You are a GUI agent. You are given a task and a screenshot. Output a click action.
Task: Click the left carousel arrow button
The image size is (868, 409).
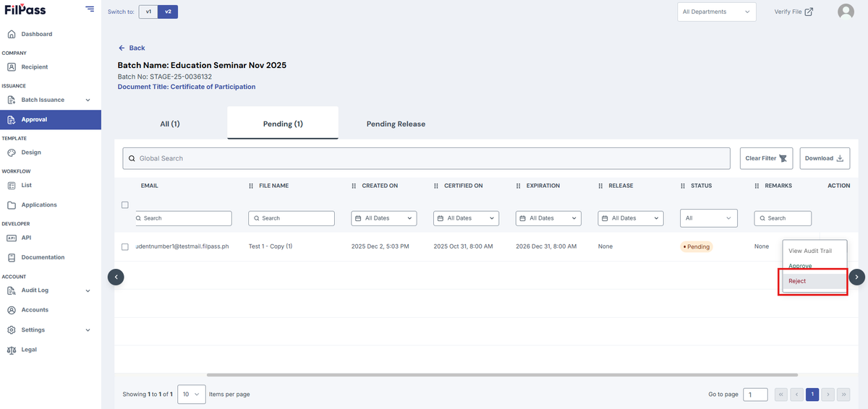[x=116, y=277]
